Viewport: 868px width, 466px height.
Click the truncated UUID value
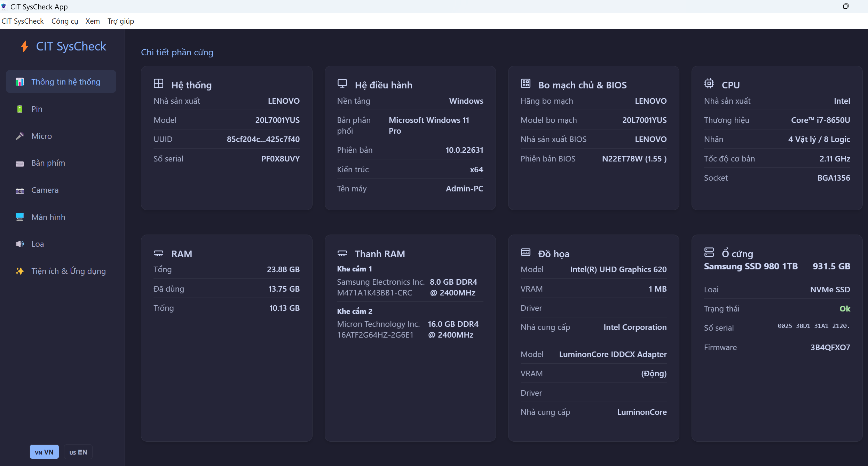(x=263, y=139)
